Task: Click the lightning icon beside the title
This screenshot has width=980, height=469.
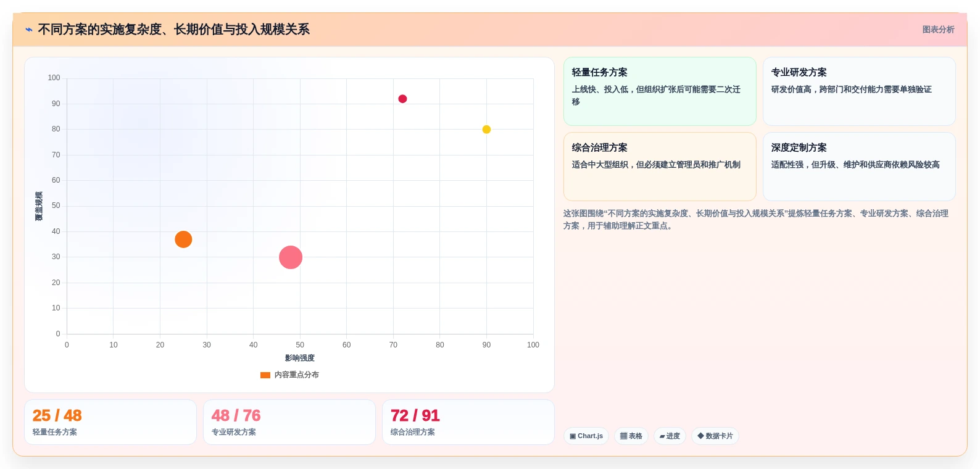Action: (29, 30)
